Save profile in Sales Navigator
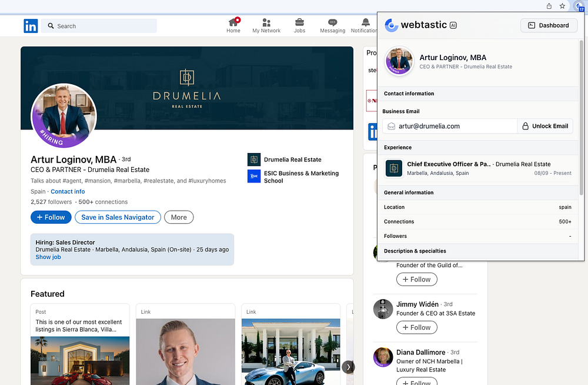This screenshot has width=588, height=385. click(118, 217)
